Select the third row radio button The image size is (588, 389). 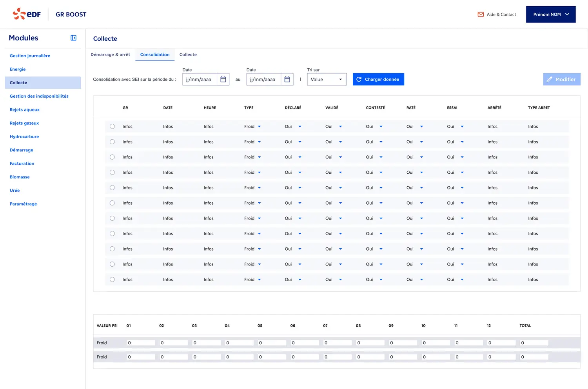(x=112, y=157)
